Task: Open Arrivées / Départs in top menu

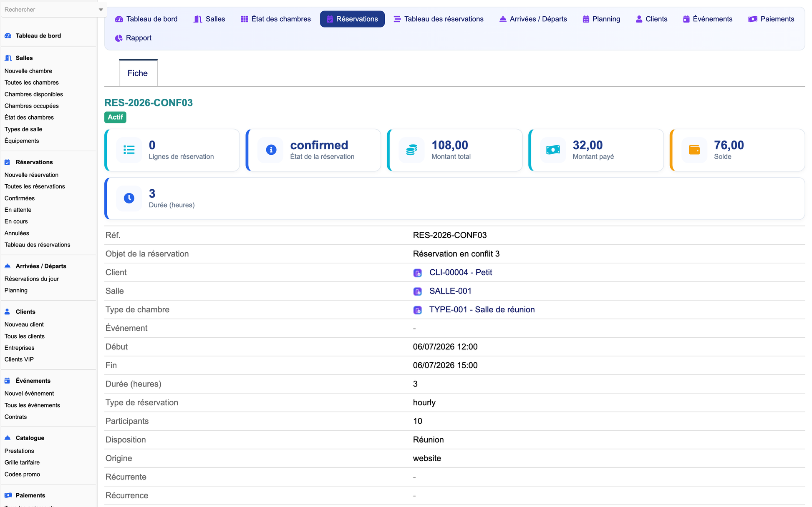Action: point(533,19)
